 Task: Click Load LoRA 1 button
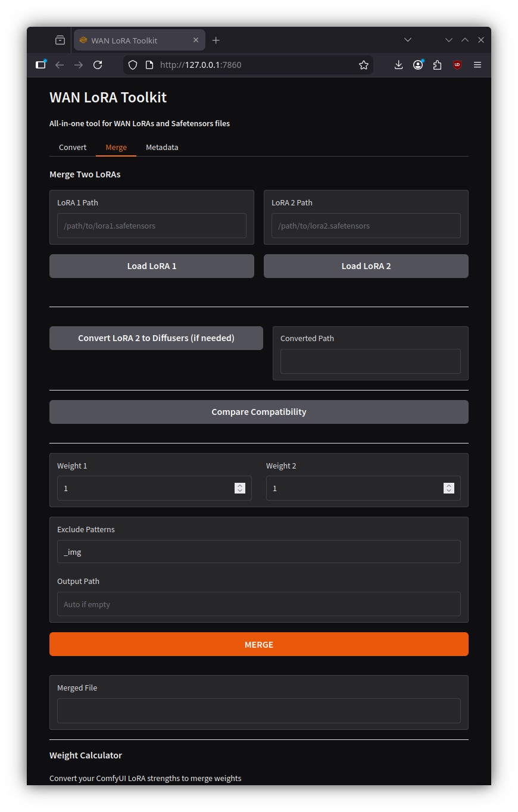pyautogui.click(x=152, y=266)
